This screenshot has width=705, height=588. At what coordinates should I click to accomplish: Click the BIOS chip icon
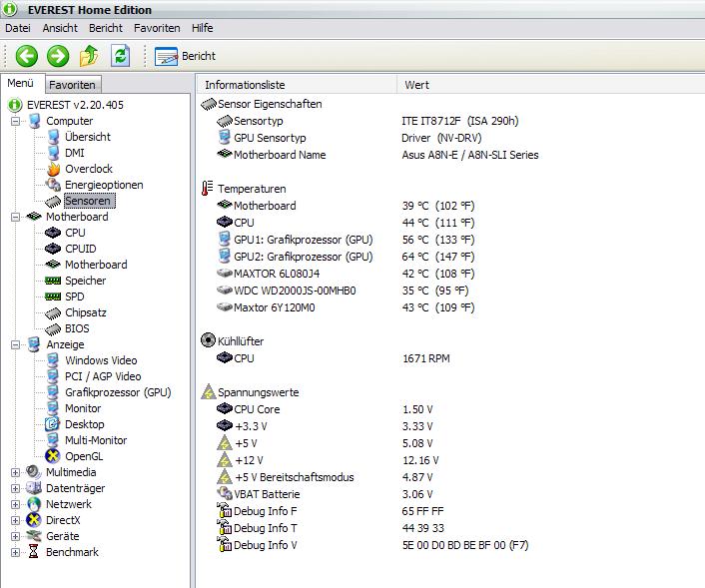(x=53, y=328)
